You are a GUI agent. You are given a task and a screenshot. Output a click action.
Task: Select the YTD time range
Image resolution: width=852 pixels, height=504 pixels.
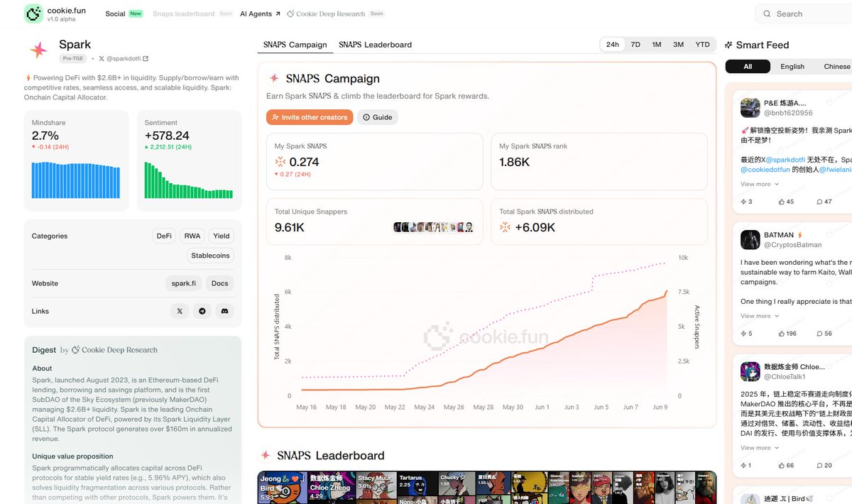[x=702, y=45]
